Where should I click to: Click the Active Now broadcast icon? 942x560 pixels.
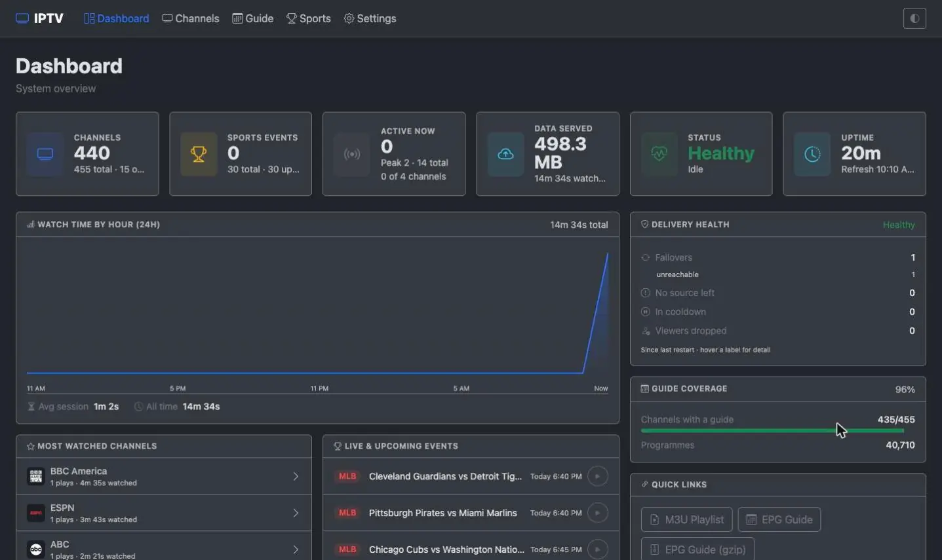352,154
